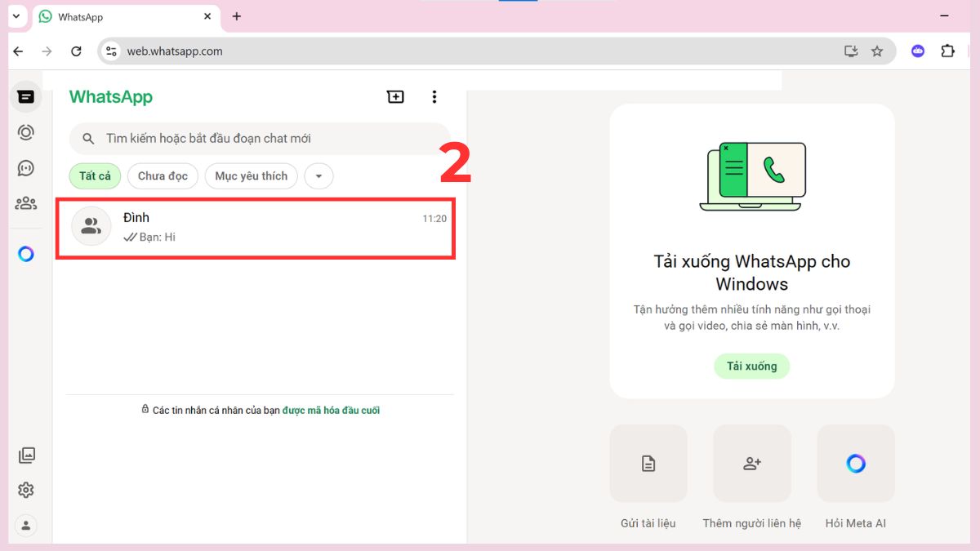Open the Channels section
Image resolution: width=980 pixels, height=551 pixels.
click(26, 168)
